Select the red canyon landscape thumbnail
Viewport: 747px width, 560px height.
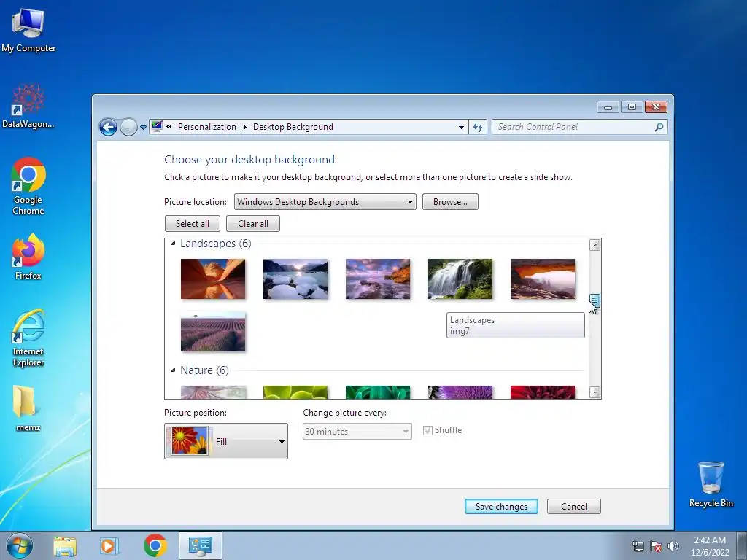pyautogui.click(x=213, y=279)
